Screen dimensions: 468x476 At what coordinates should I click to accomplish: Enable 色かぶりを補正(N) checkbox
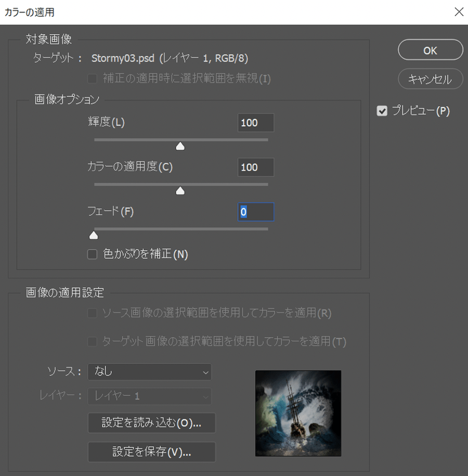(92, 254)
